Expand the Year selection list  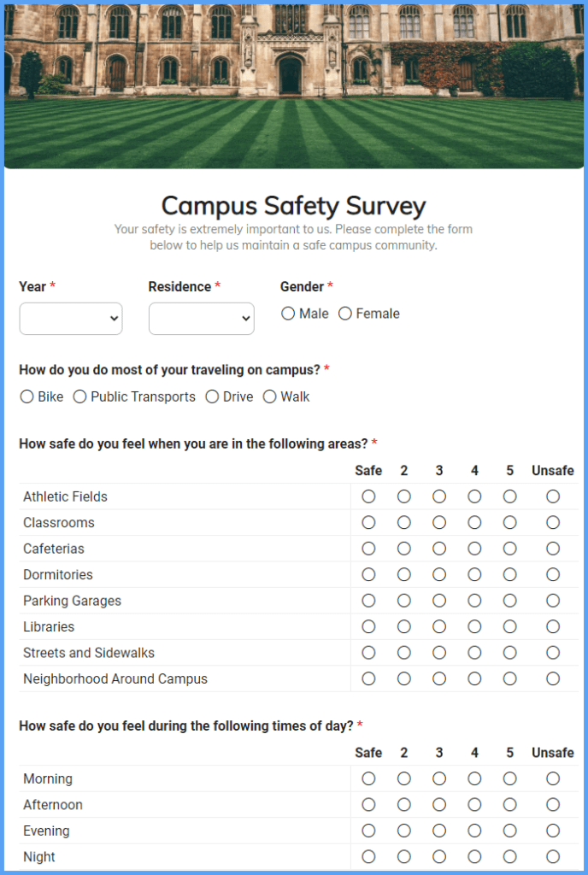coord(70,318)
